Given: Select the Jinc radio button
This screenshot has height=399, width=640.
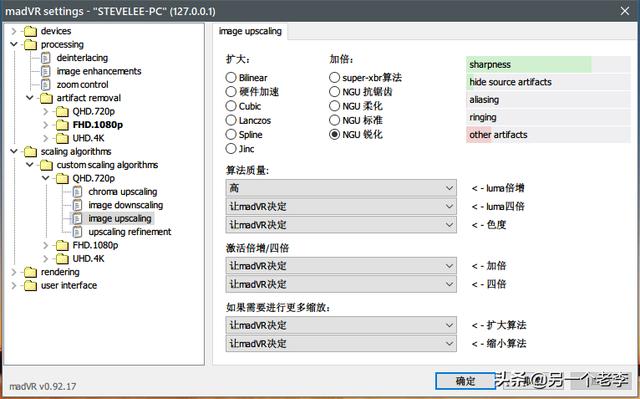Looking at the screenshot, I should point(231,149).
